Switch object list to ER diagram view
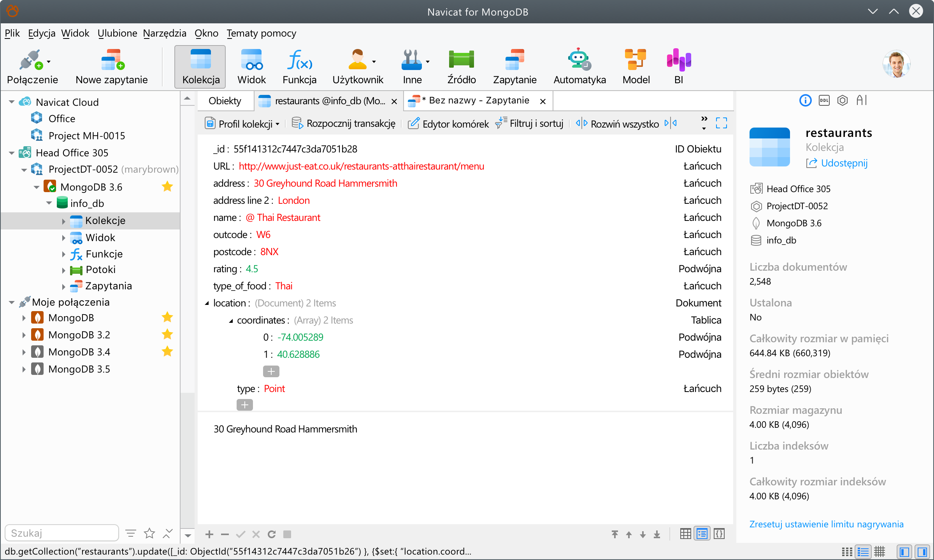Image resolution: width=934 pixels, height=560 pixels. (x=880, y=551)
